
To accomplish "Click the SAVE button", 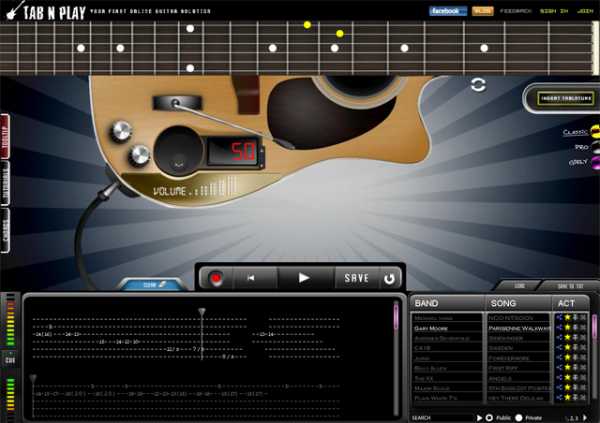I will click(x=356, y=278).
